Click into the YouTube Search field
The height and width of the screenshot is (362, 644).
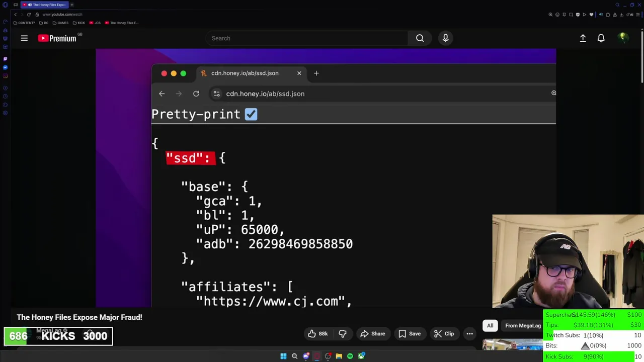pos(307,38)
